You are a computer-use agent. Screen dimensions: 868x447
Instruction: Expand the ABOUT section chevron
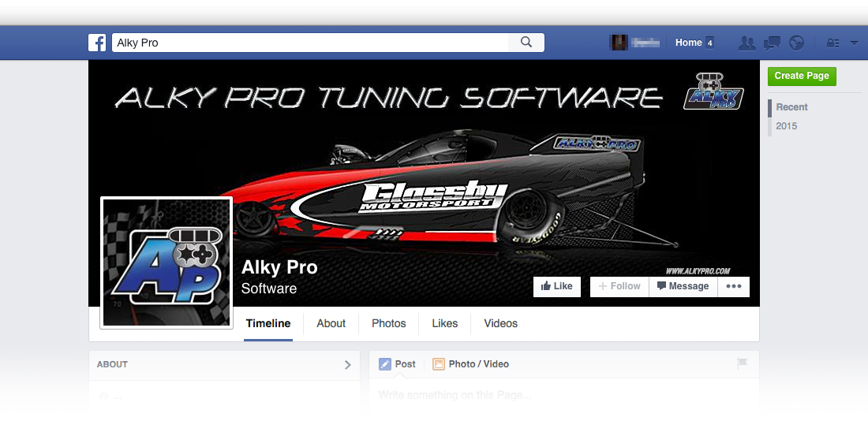pos(348,364)
